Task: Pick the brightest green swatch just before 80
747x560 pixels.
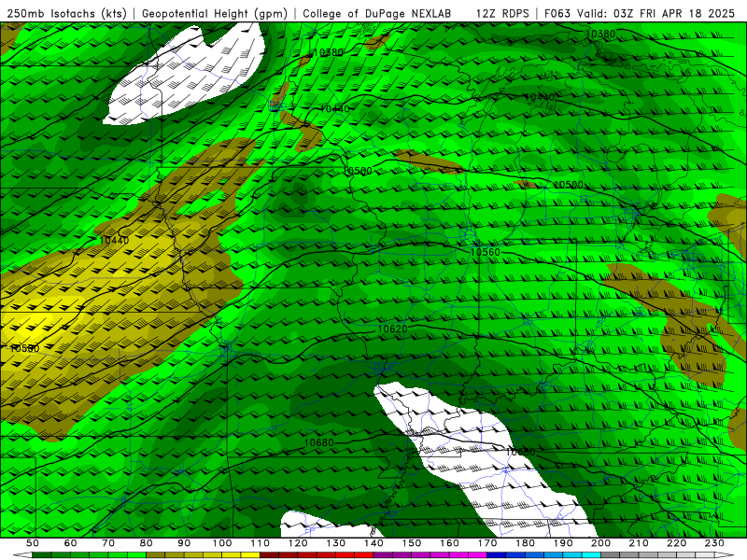Action: pos(136,555)
